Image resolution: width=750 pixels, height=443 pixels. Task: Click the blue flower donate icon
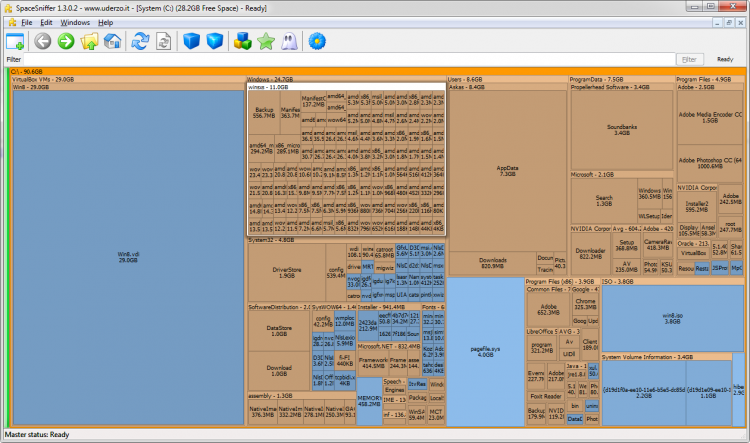[x=317, y=42]
